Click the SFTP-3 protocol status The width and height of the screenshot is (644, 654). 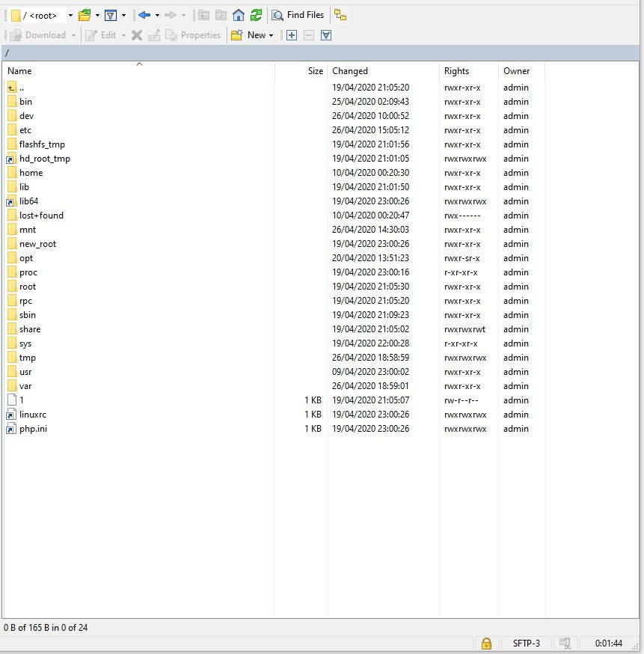[526, 644]
